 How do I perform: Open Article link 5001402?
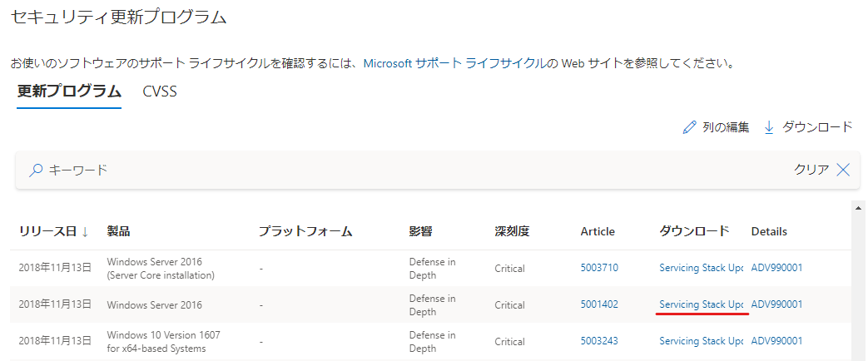click(599, 304)
